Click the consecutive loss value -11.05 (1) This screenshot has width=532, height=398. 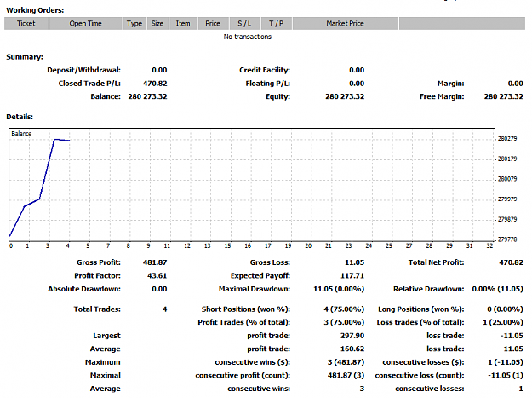click(506, 376)
